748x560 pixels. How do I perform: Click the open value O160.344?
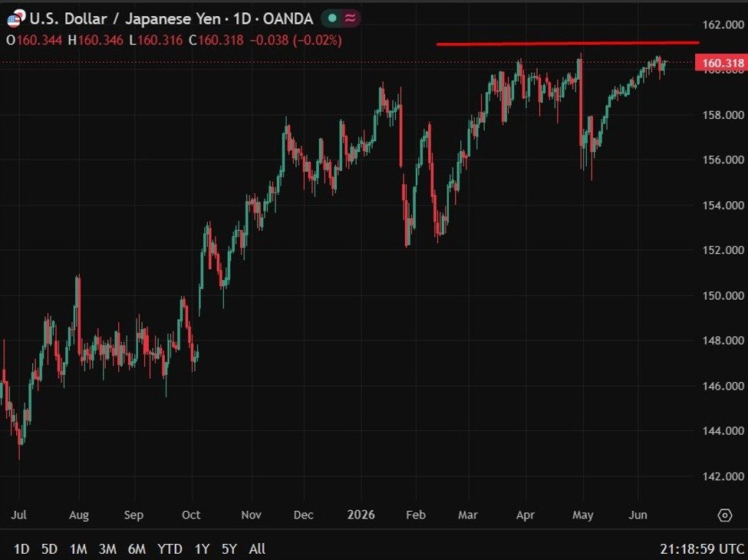point(35,40)
